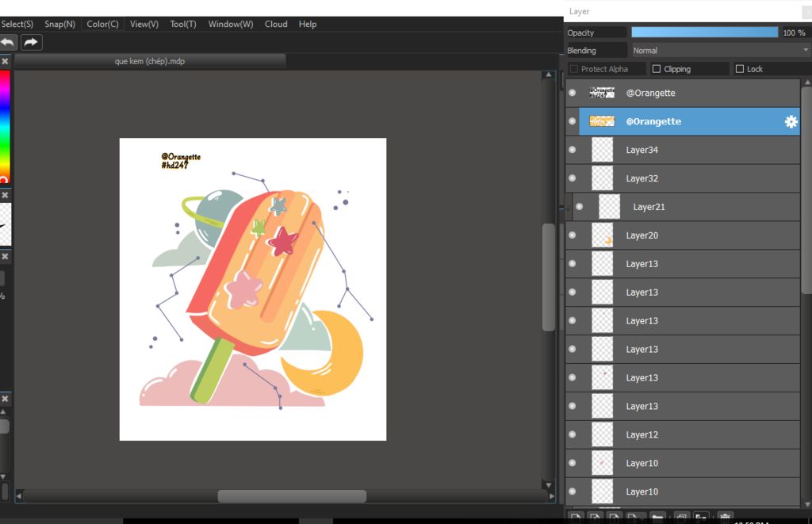Enable the Clipping checkbox
The height and width of the screenshot is (524, 812).
click(x=656, y=69)
